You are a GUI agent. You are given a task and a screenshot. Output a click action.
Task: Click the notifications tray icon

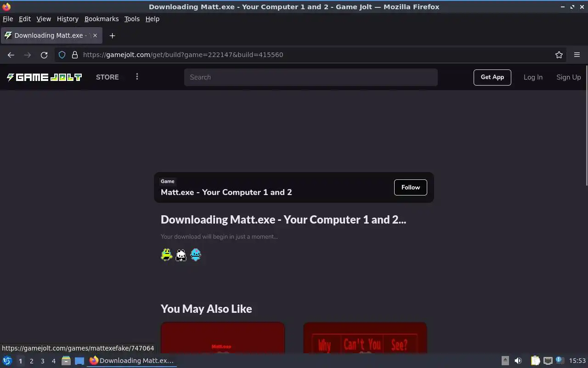tap(560, 360)
